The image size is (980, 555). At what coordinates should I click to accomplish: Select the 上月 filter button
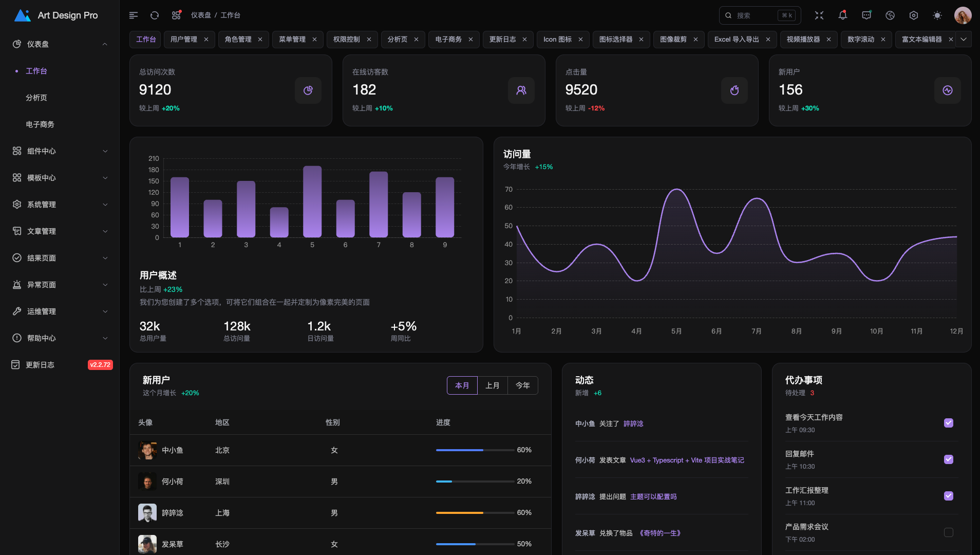(x=492, y=385)
